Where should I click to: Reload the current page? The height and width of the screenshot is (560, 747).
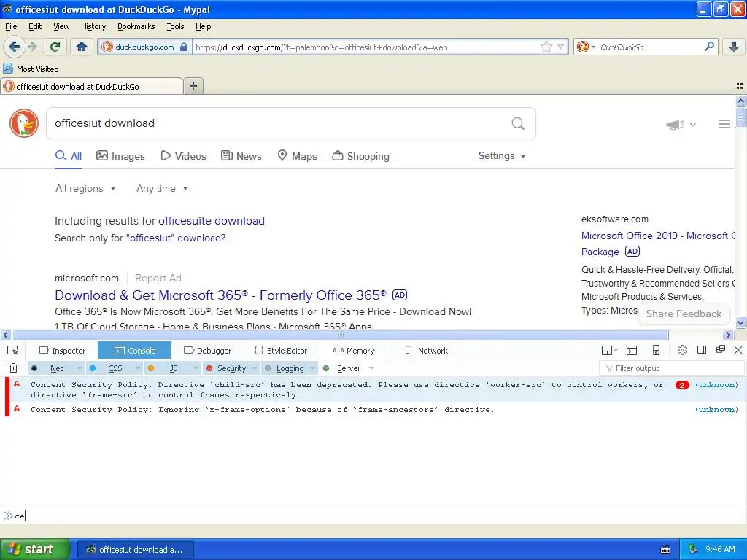[x=55, y=47]
